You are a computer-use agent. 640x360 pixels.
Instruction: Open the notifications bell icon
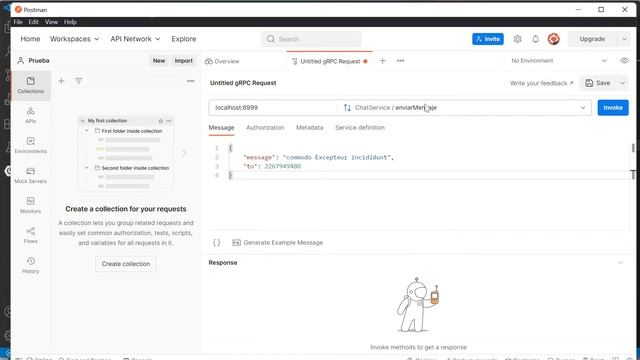pyautogui.click(x=536, y=39)
